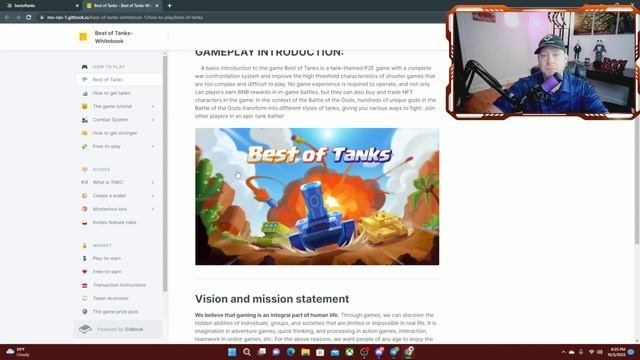Open the Xbox app from the taskbar
This screenshot has height=360, width=640.
pyautogui.click(x=350, y=352)
